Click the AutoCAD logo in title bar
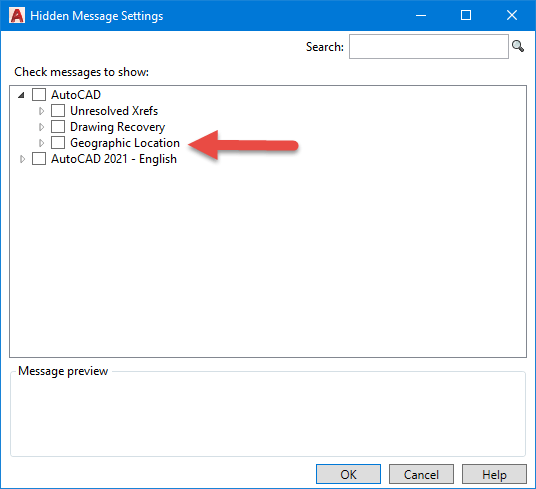Screen dimensions: 536x489 [x=17, y=15]
